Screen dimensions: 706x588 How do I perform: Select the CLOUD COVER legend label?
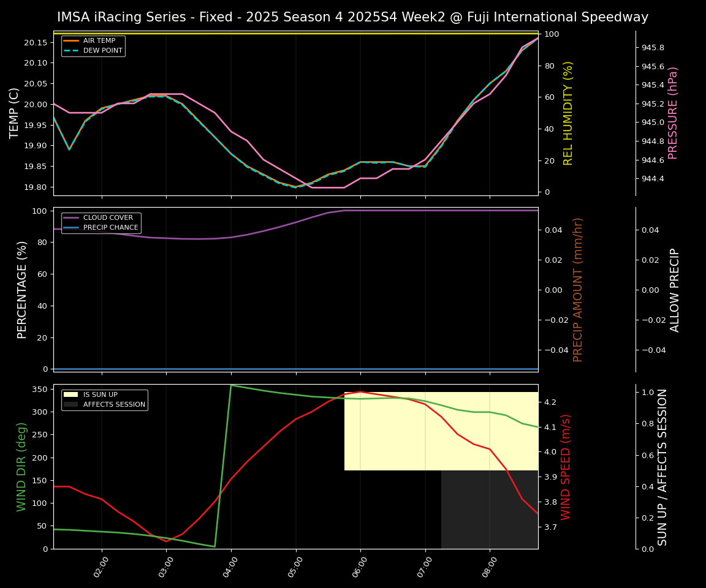pos(107,218)
